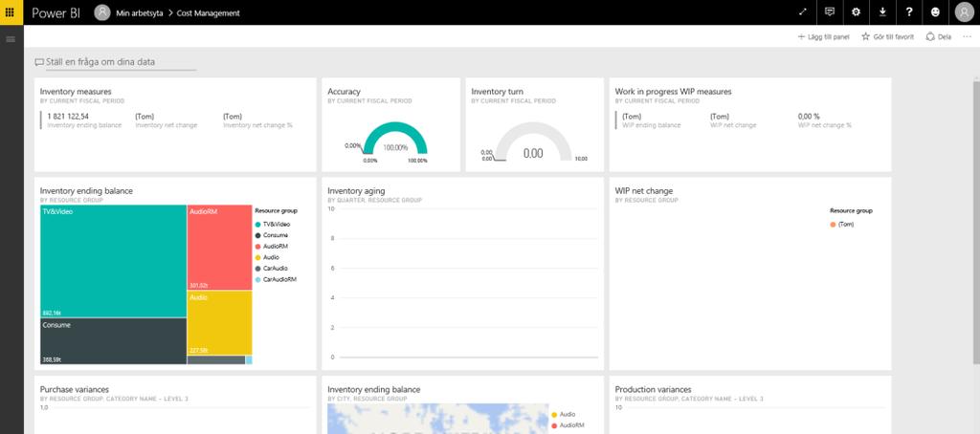Screen dimensions: 980x434
Task: Click CarAudioRM legend entry
Action: tap(276, 280)
